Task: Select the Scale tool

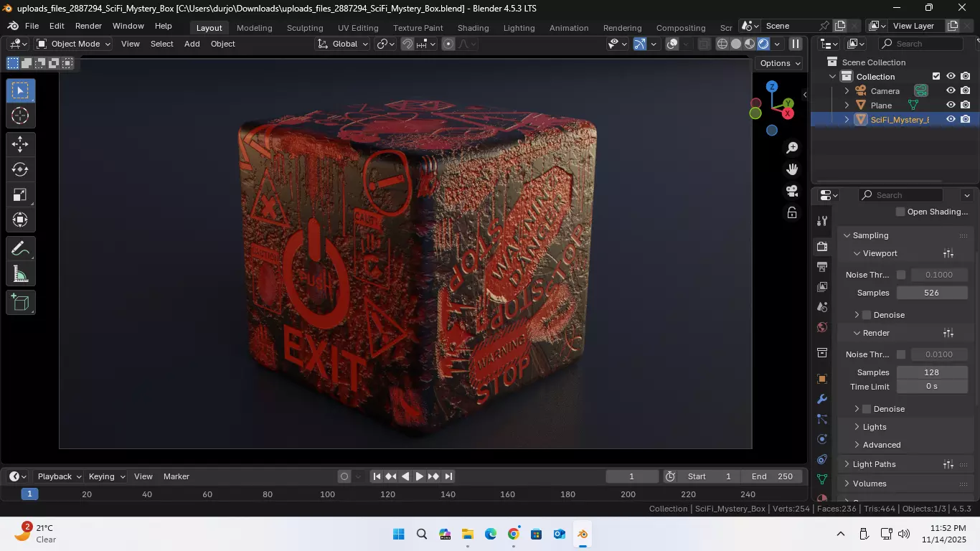Action: (x=20, y=194)
